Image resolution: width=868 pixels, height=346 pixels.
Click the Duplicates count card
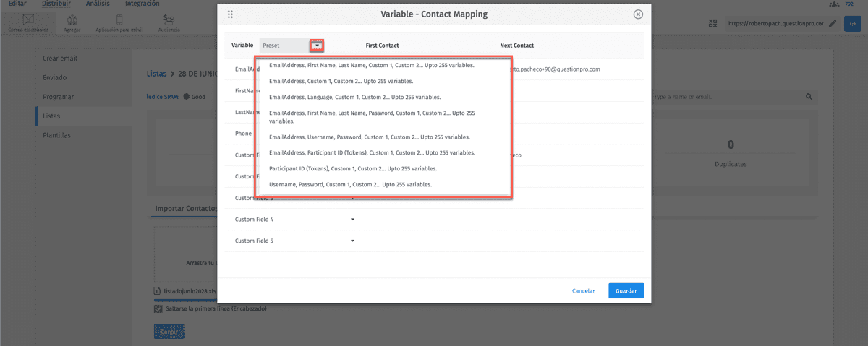[x=730, y=152]
